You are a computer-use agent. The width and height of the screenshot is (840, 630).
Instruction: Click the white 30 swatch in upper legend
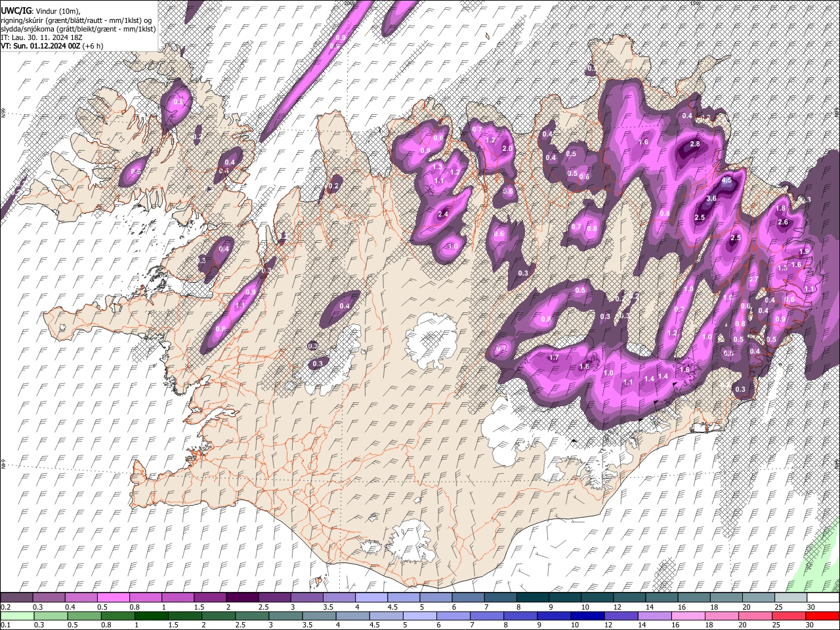click(x=823, y=597)
